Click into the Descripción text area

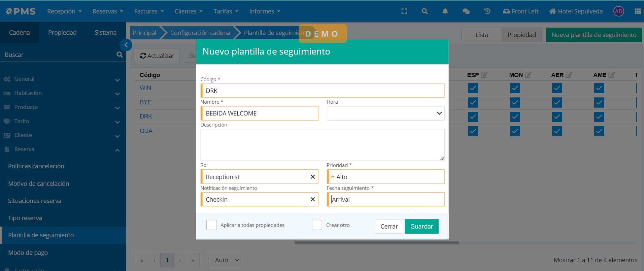tap(322, 145)
